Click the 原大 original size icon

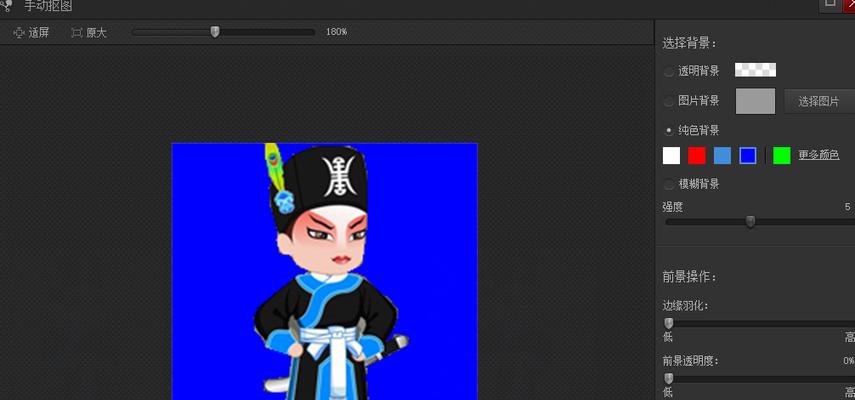coord(77,33)
